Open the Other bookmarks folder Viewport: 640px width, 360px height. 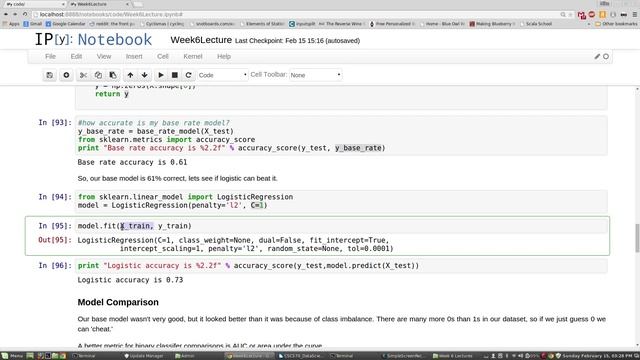point(616,24)
